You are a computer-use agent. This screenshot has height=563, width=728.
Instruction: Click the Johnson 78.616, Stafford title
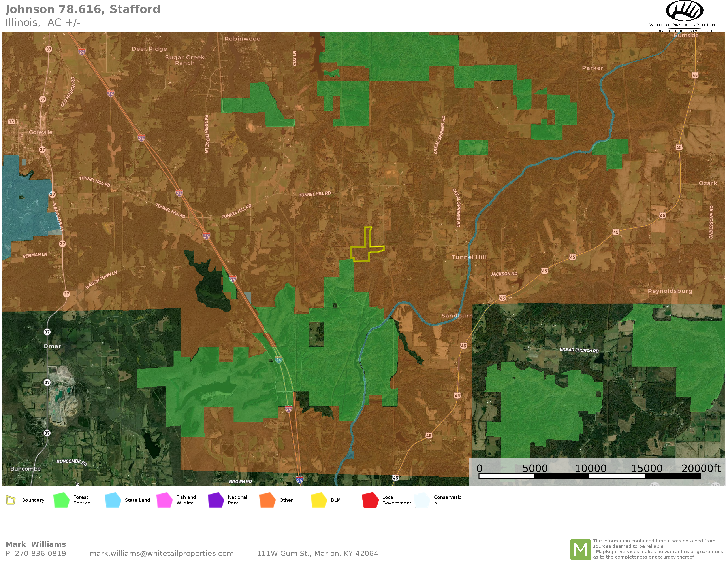(83, 9)
